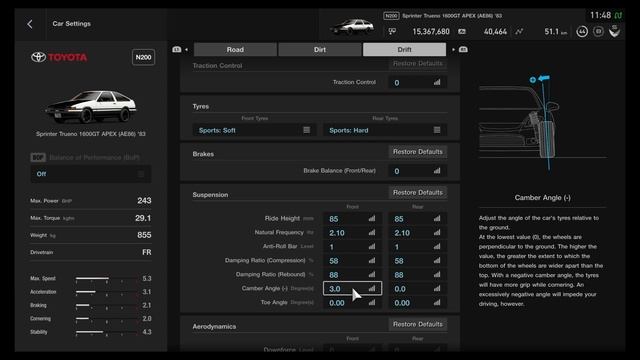Click list icon on Sports: Soft selector

point(307,130)
